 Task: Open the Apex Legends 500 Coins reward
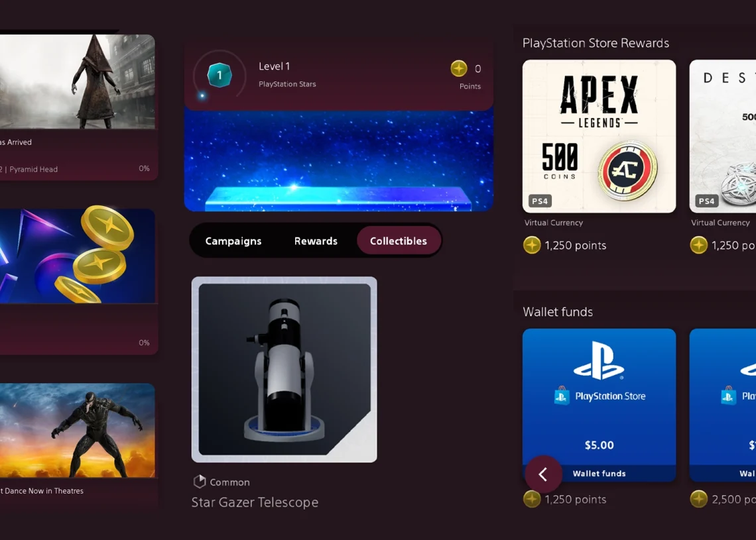599,136
